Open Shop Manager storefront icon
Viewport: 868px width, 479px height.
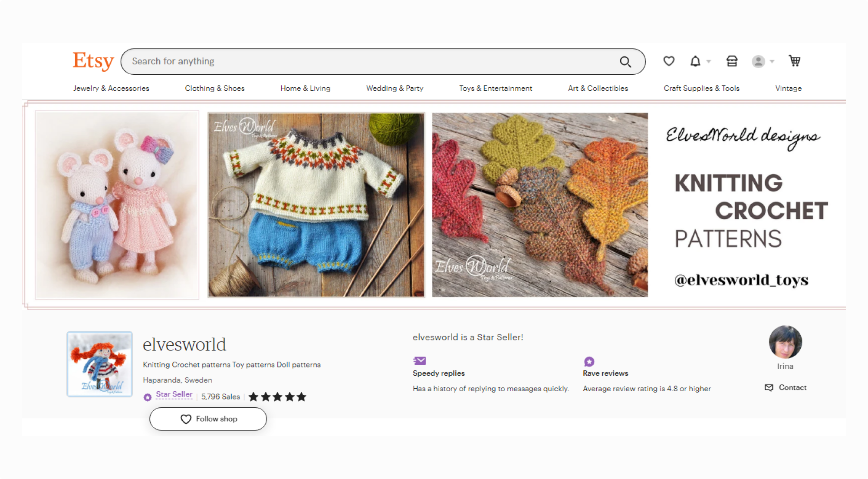click(732, 61)
